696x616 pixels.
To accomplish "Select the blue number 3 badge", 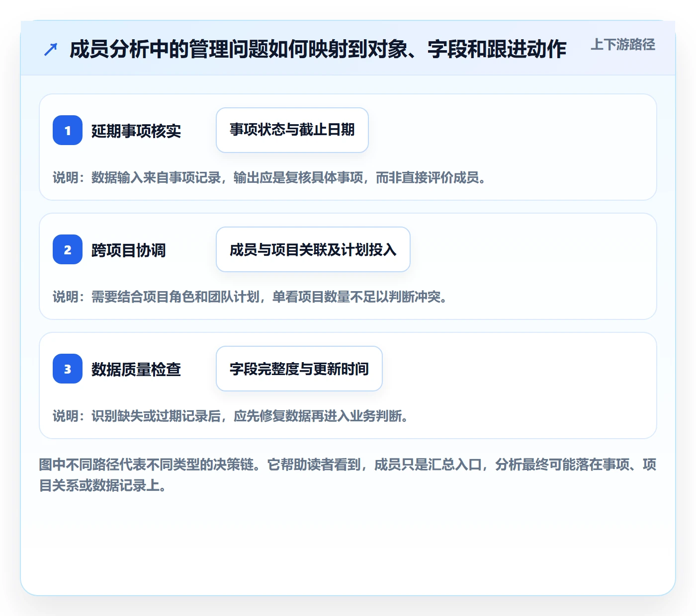I will coord(68,369).
